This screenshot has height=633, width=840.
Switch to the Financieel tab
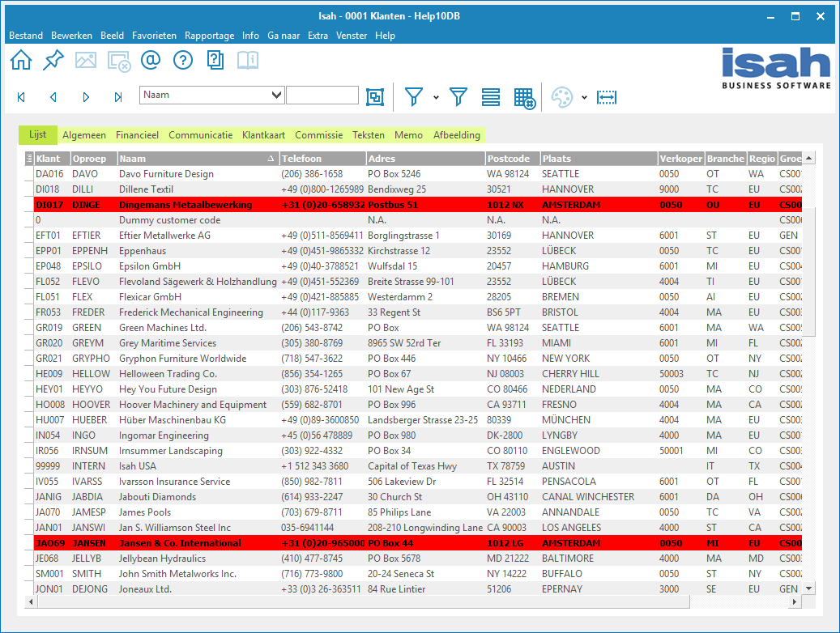point(137,135)
